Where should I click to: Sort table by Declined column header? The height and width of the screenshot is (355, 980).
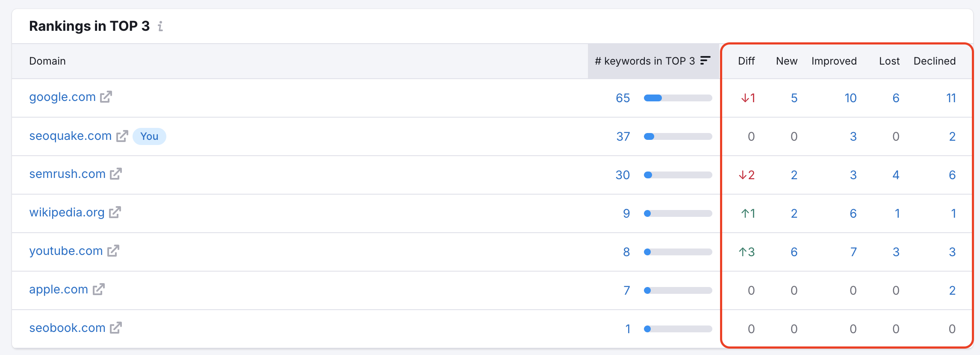[934, 61]
